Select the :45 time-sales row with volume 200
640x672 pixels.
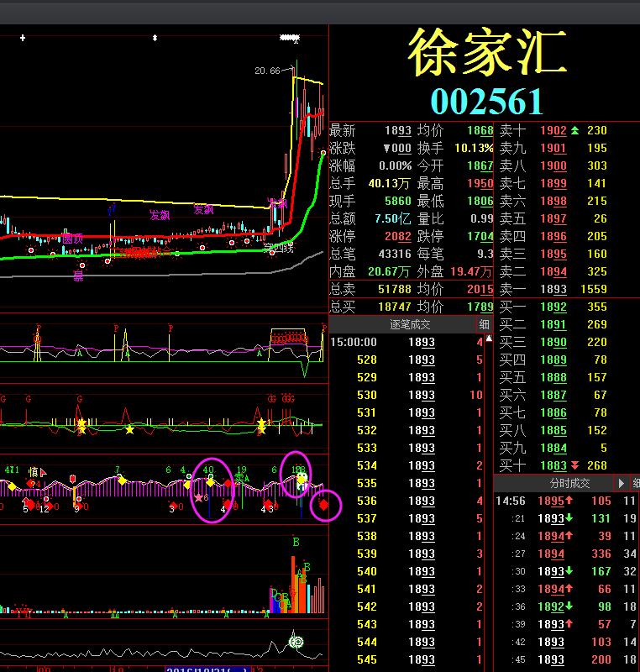tap(566, 659)
